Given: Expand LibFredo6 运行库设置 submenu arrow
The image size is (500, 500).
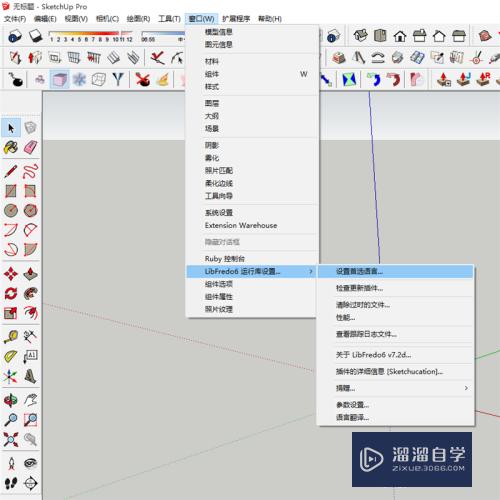Looking at the screenshot, I should pyautogui.click(x=311, y=272).
